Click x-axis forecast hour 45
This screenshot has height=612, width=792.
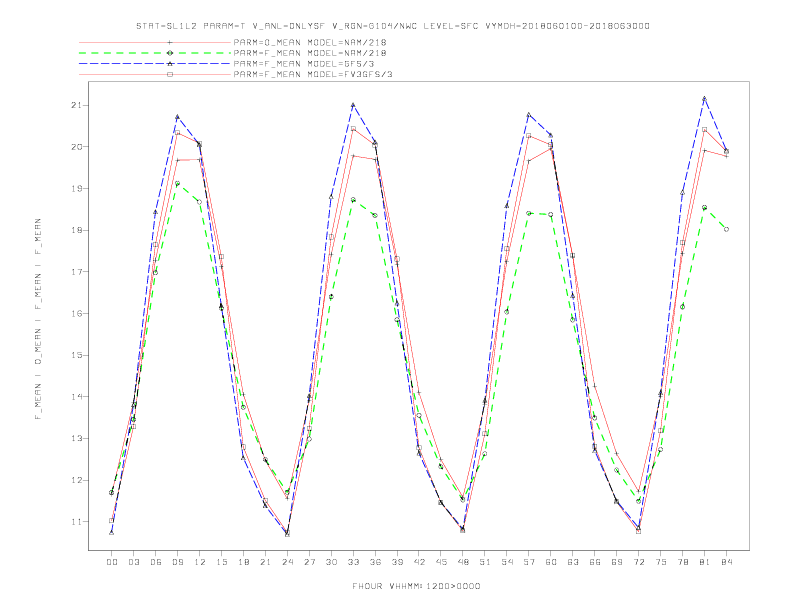pyautogui.click(x=441, y=562)
